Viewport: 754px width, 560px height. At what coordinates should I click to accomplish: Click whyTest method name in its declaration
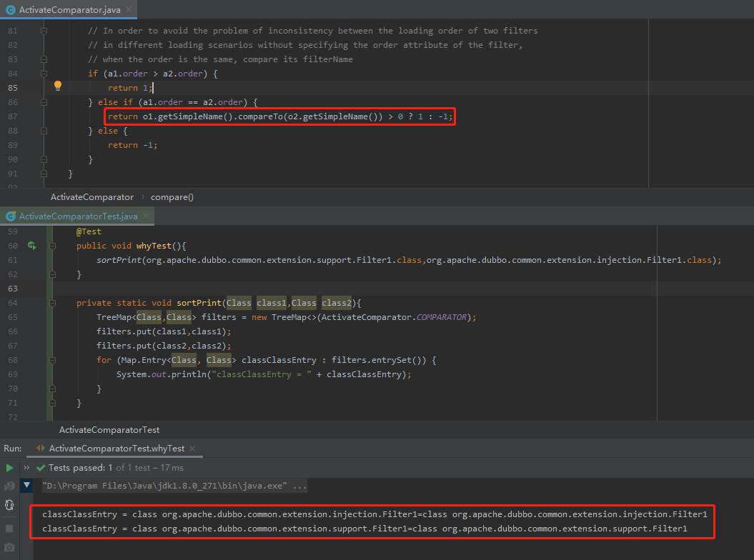(x=154, y=246)
